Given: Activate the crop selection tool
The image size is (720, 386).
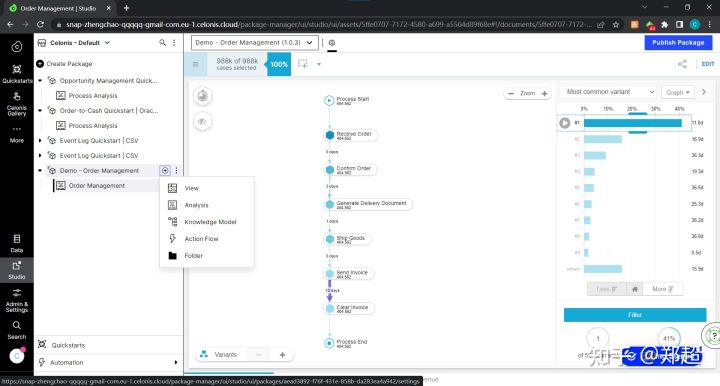Looking at the screenshot, I should tap(303, 63).
